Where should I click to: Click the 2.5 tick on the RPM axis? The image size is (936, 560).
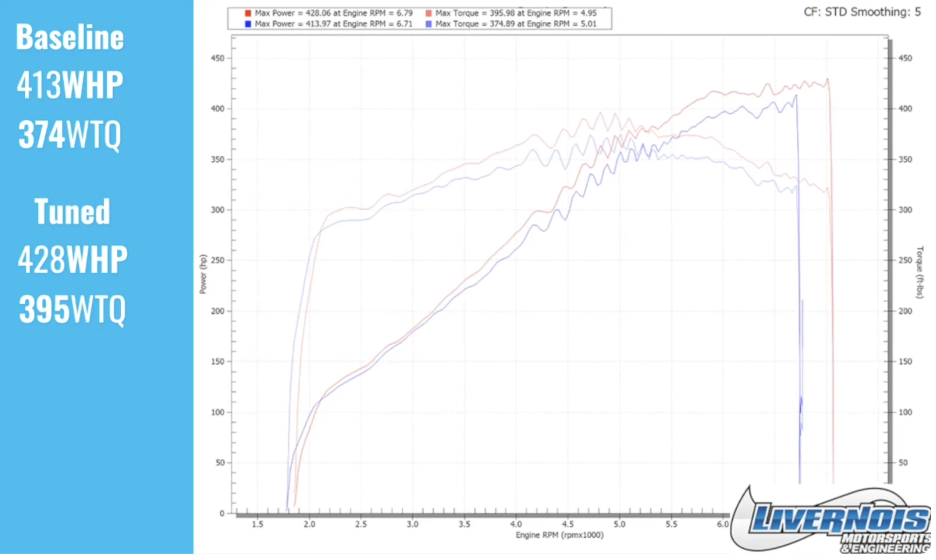pos(361,524)
